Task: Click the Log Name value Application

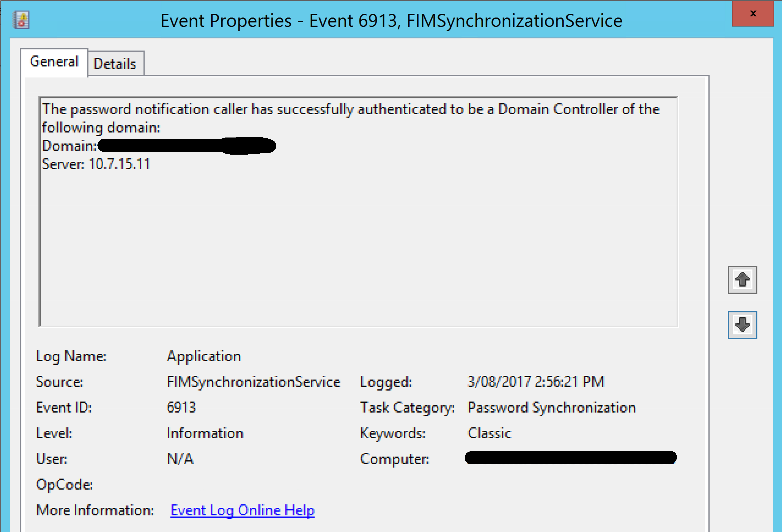Action: [x=204, y=356]
